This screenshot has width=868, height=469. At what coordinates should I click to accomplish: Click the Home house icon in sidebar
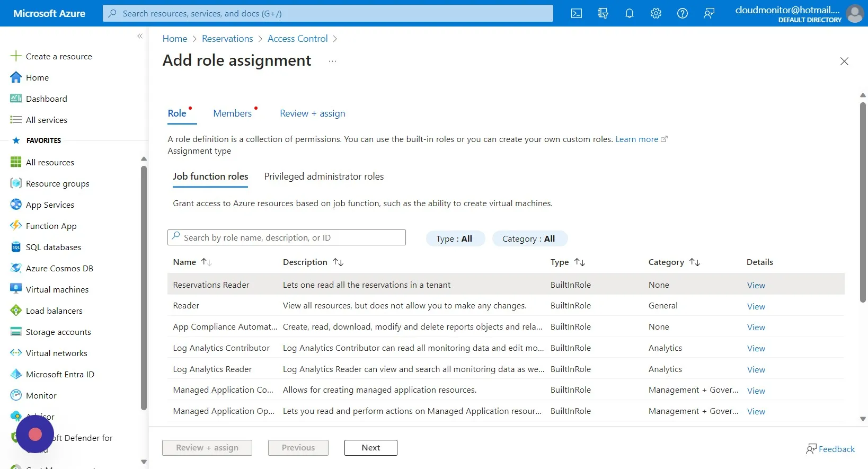(16, 77)
